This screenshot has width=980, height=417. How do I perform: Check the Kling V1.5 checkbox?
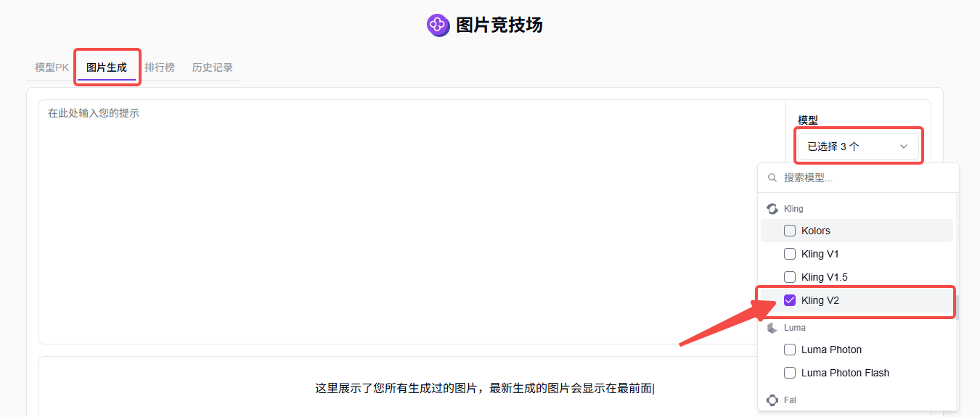(790, 277)
